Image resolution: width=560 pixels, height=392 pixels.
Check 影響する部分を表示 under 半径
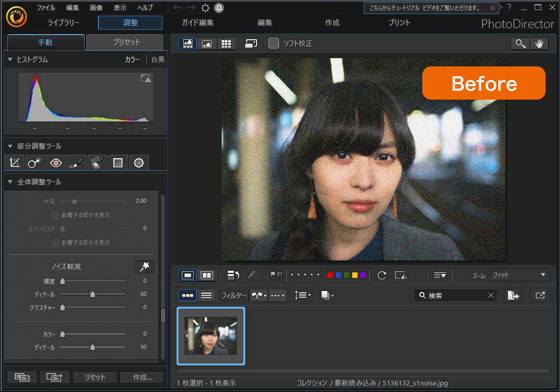point(56,215)
